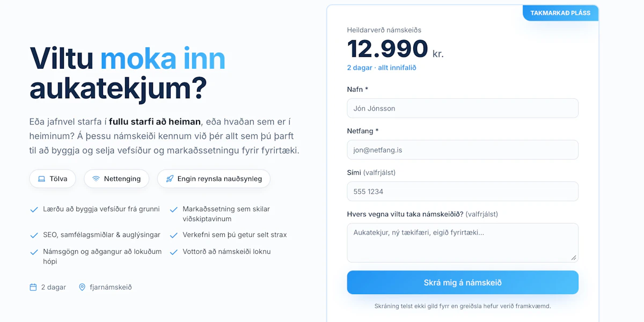Click checkmark beside Markaðssetning sem skilar viðskiptavinum
The height and width of the screenshot is (322, 644).
[x=173, y=209]
